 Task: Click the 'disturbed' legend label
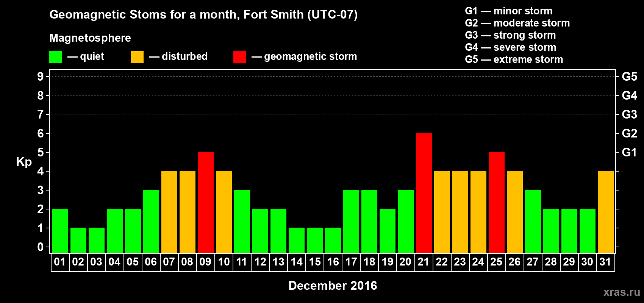tap(184, 56)
